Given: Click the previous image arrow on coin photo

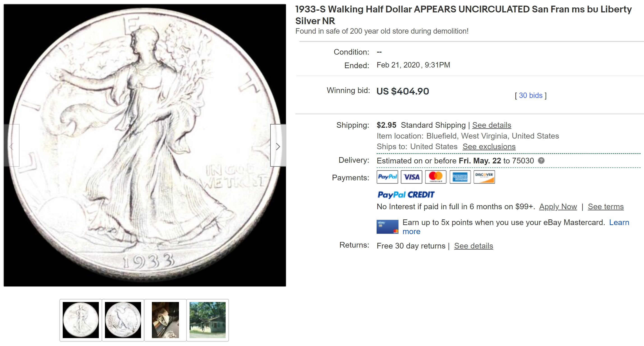Looking at the screenshot, I should pyautogui.click(x=12, y=146).
